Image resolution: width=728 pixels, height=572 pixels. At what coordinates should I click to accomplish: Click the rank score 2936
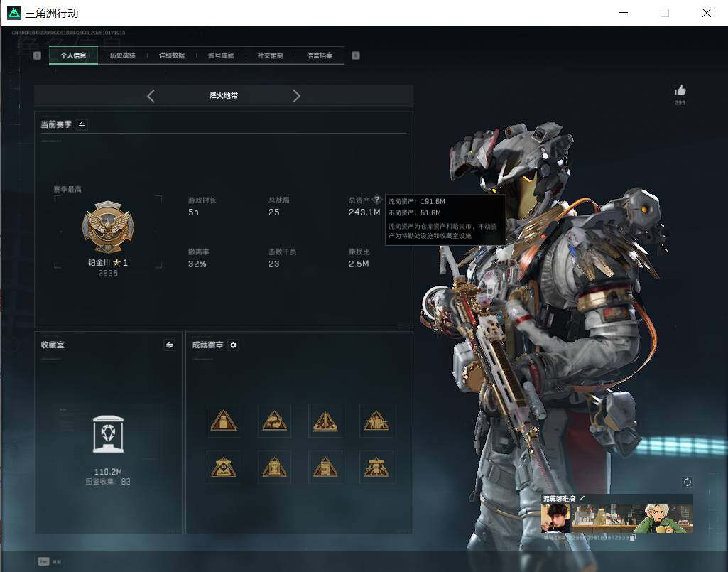pyautogui.click(x=108, y=274)
